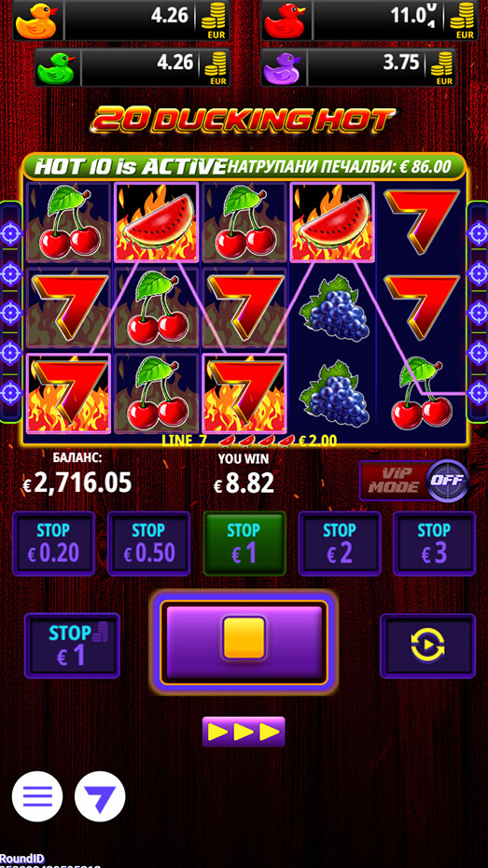Click the bottom-right payline target marker

click(478, 392)
